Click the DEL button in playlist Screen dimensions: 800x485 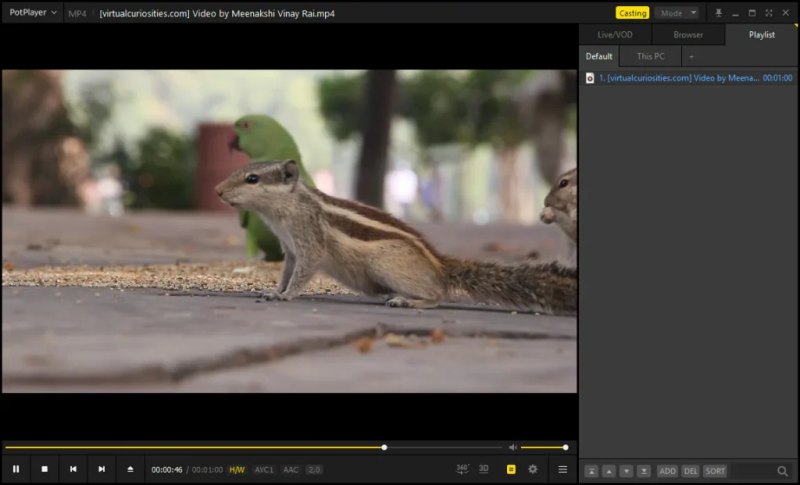[x=690, y=471]
